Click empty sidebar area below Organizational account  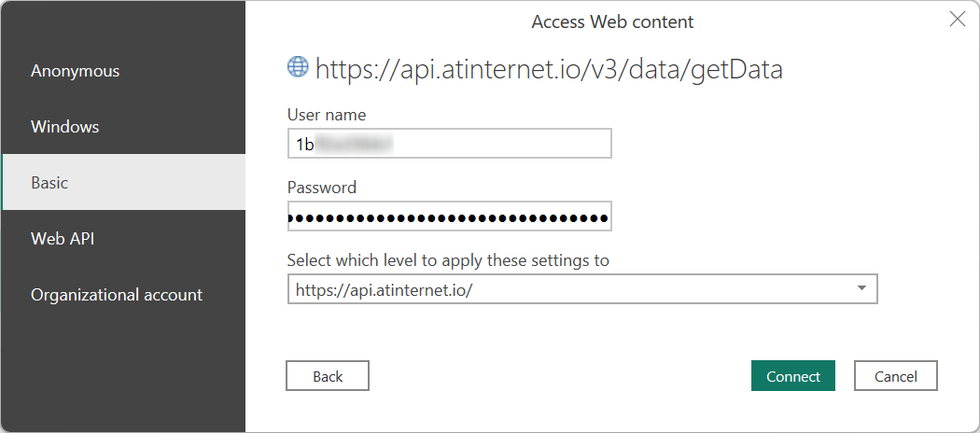(121, 373)
